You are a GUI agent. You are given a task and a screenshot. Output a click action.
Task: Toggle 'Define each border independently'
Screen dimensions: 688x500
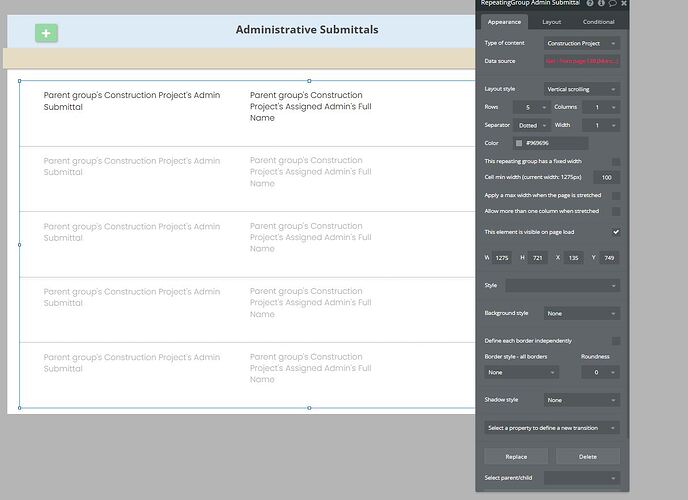[x=616, y=341]
